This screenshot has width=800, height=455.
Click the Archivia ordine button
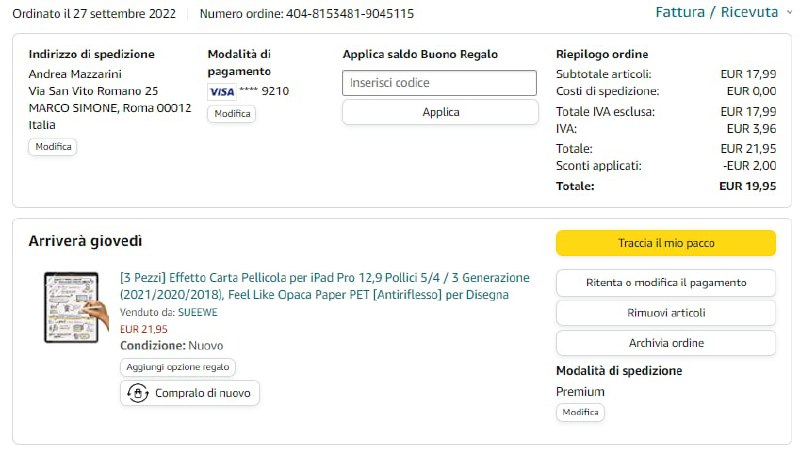tap(665, 343)
